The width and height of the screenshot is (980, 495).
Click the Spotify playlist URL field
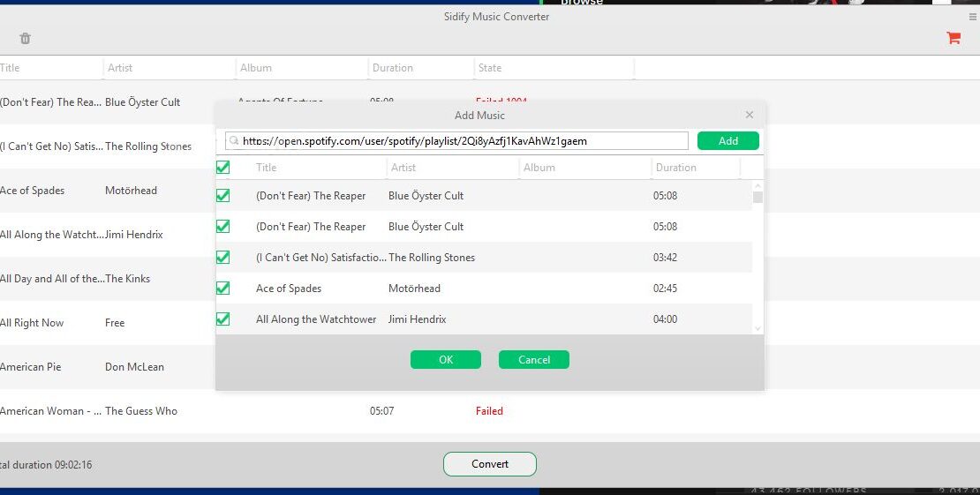point(456,140)
